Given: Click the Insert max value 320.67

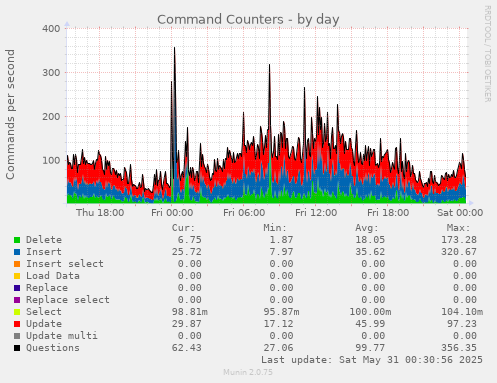Looking at the screenshot, I should [x=459, y=252].
